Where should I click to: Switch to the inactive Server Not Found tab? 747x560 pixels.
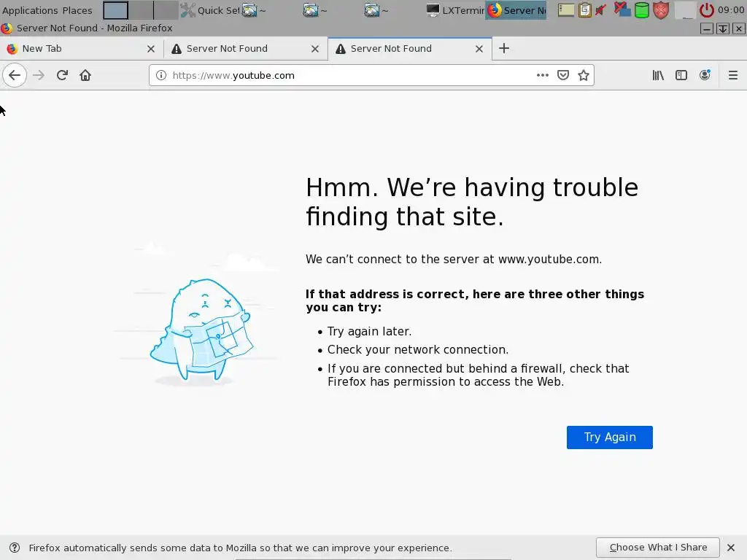pyautogui.click(x=245, y=49)
